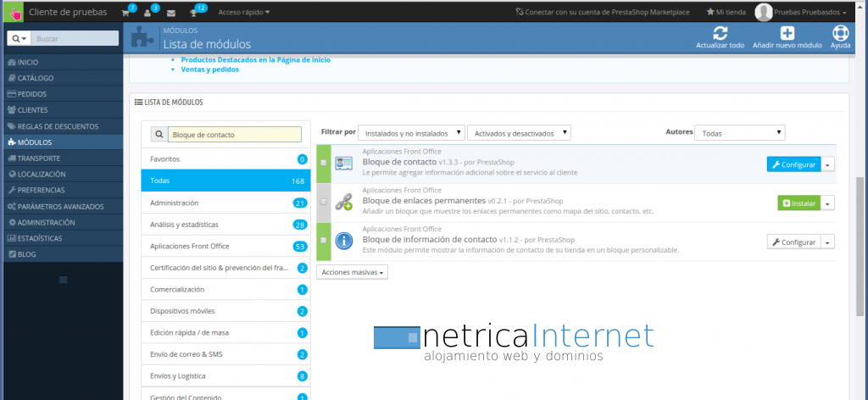
Task: Open the PEDIDOS menu
Action: click(x=63, y=94)
